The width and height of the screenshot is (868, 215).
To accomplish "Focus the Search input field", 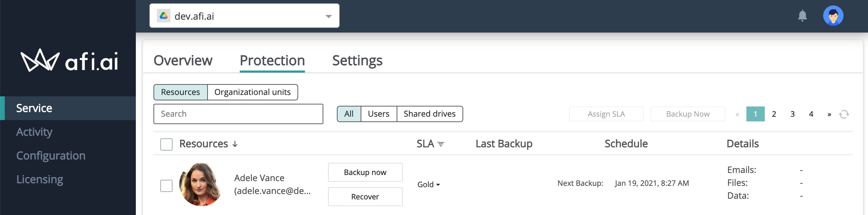I will (238, 114).
